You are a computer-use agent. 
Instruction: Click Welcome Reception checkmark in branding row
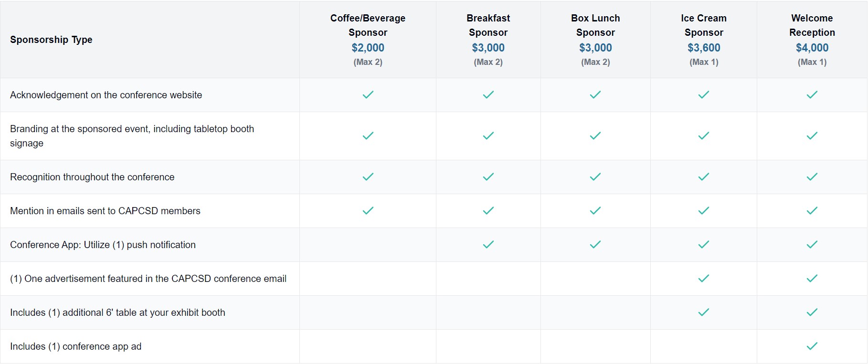[812, 136]
